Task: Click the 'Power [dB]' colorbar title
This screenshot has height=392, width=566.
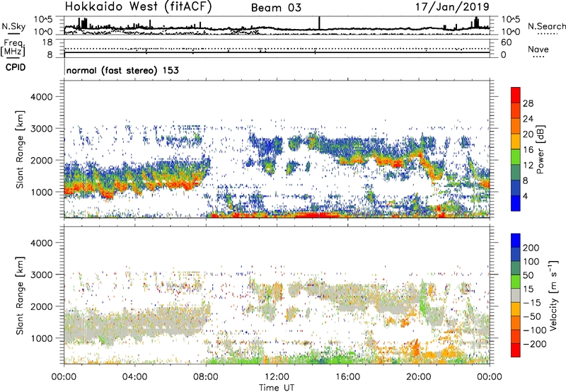Action: tap(541, 149)
